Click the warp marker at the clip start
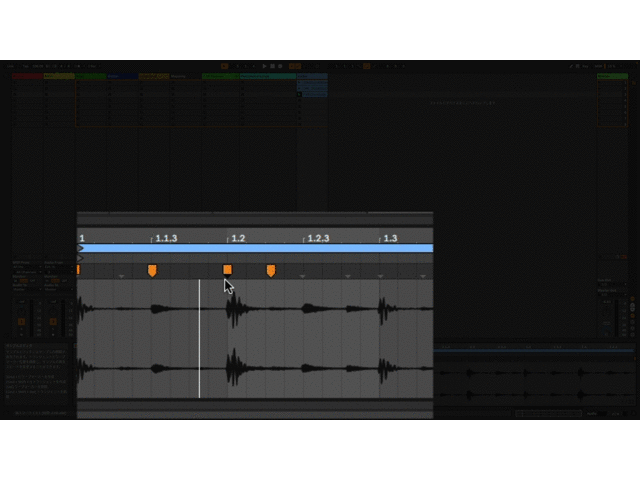 pos(79,269)
